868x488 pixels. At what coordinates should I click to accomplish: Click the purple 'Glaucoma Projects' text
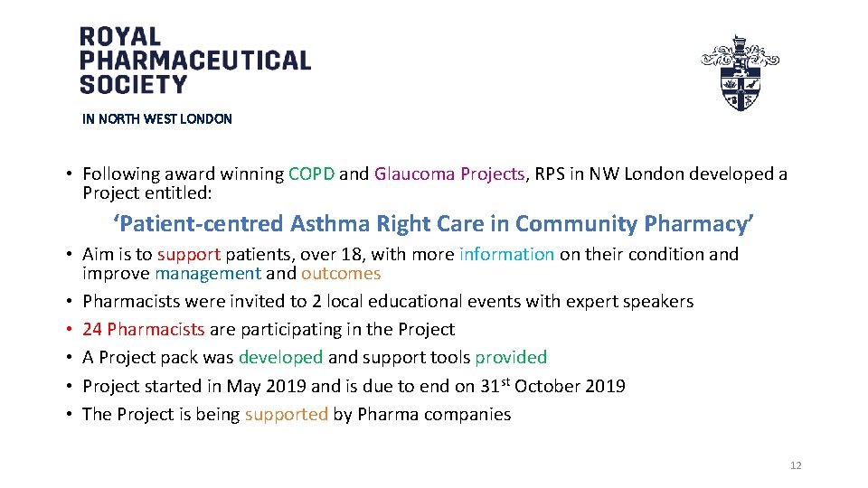click(x=449, y=174)
